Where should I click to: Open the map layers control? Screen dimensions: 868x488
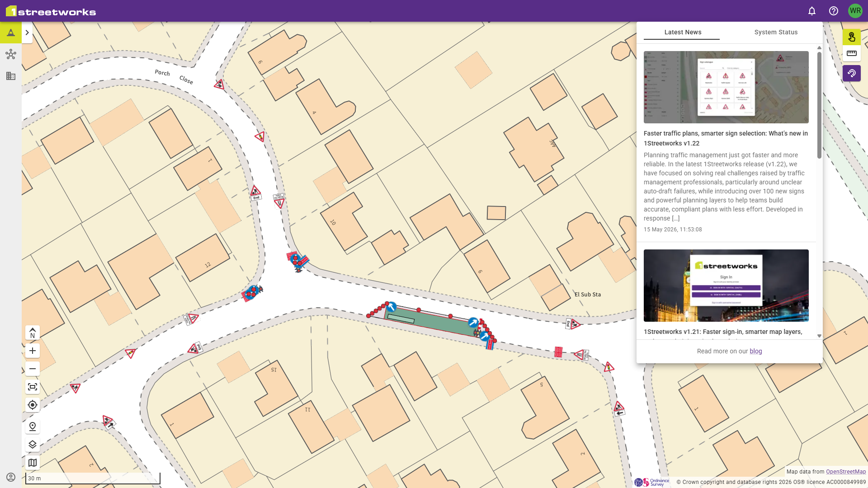(33, 445)
